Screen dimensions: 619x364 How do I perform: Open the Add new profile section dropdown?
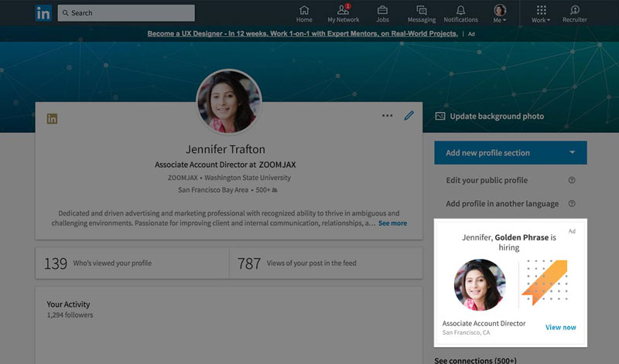510,153
